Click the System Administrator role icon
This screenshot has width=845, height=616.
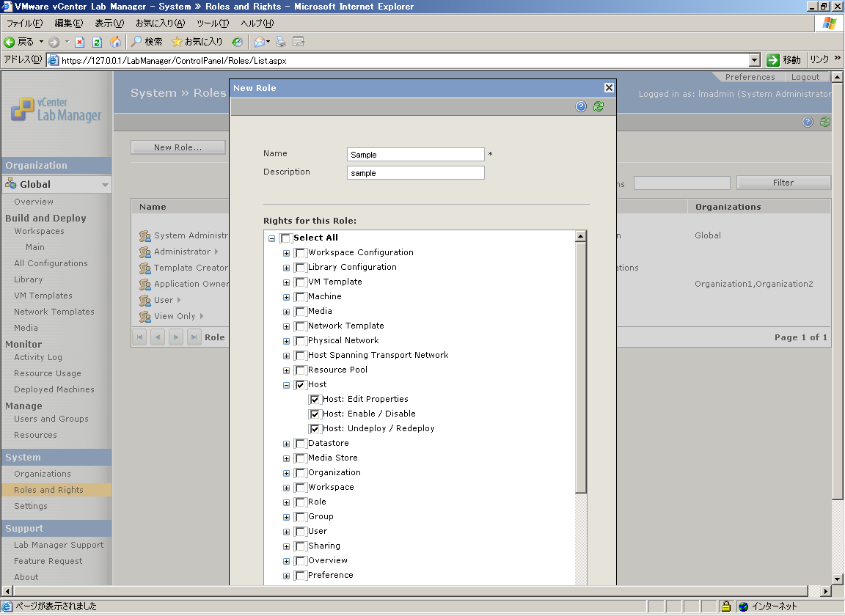click(145, 236)
